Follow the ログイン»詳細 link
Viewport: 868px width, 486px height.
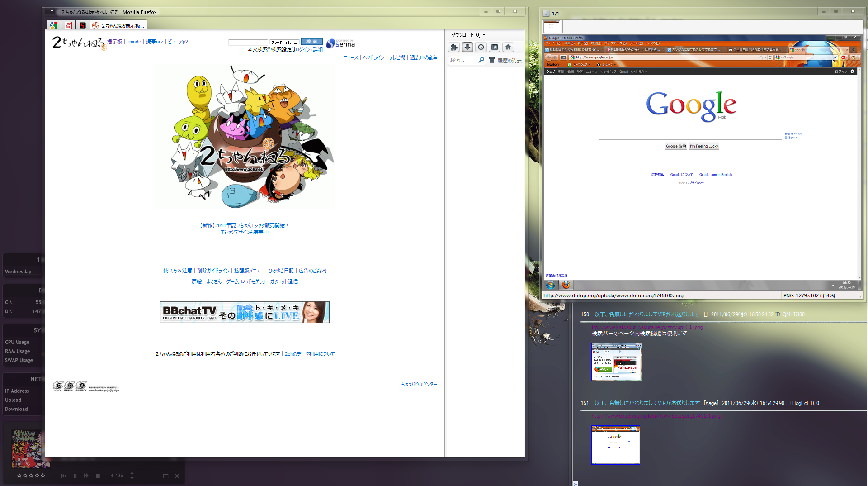(x=309, y=49)
